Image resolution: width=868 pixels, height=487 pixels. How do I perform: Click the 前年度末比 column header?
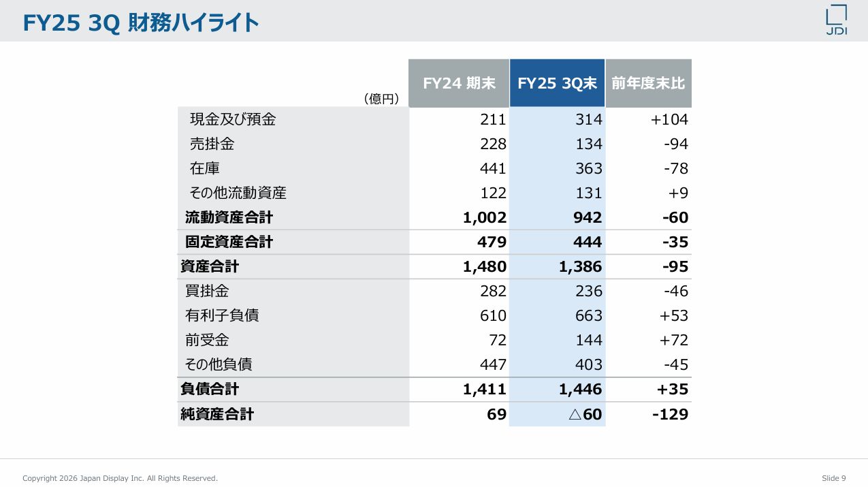[648, 83]
